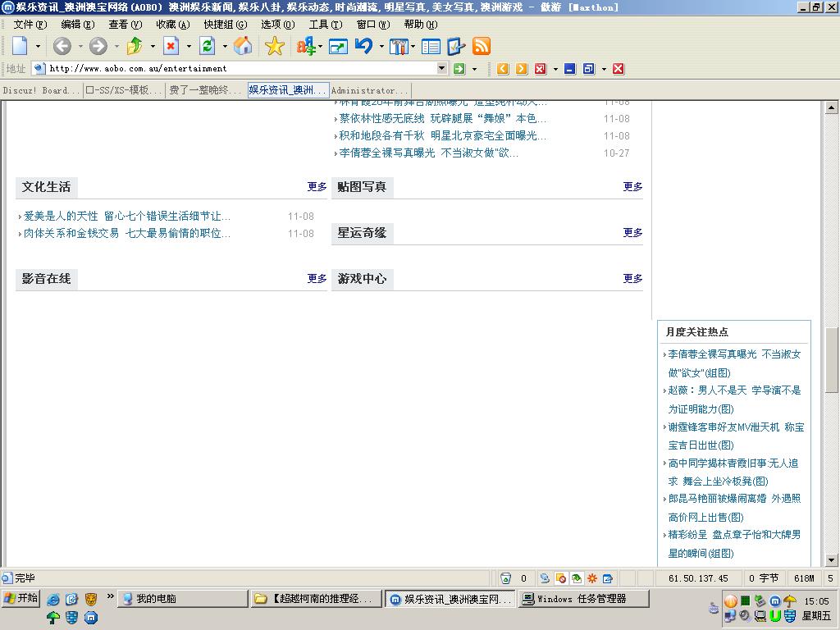
Task: Toggle the green arrow page icon in status bar
Action: [x=577, y=578]
